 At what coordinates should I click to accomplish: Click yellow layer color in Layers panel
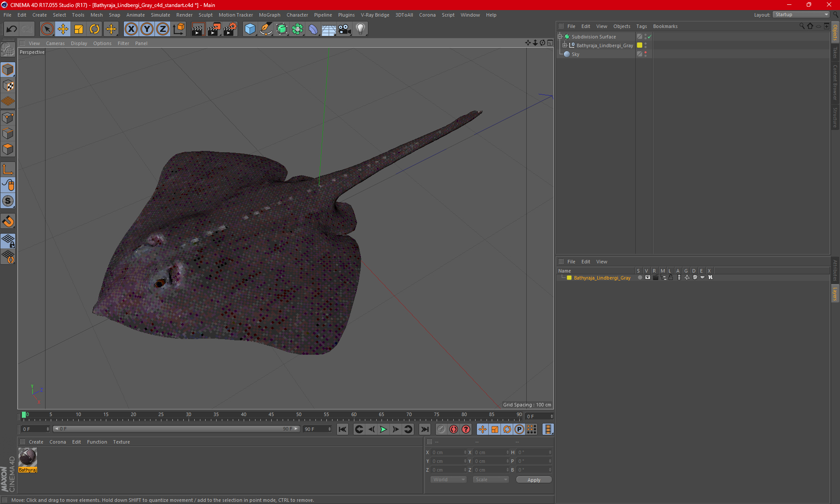click(x=569, y=278)
